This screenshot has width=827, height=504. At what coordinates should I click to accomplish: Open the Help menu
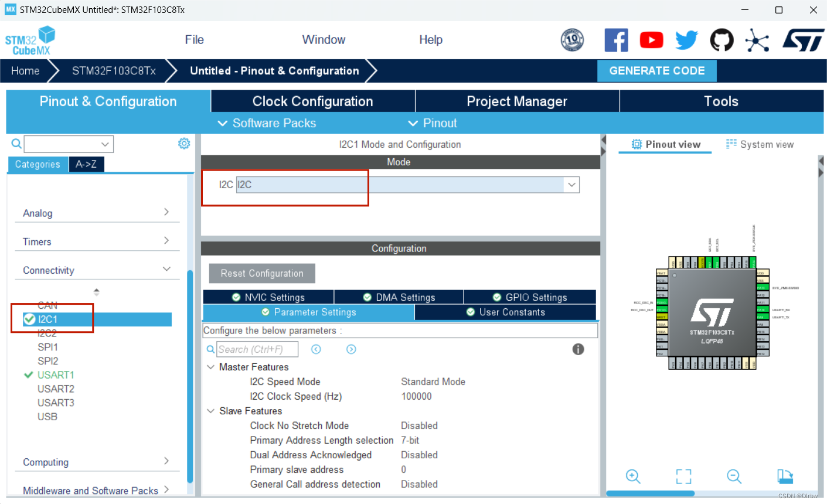pos(431,40)
